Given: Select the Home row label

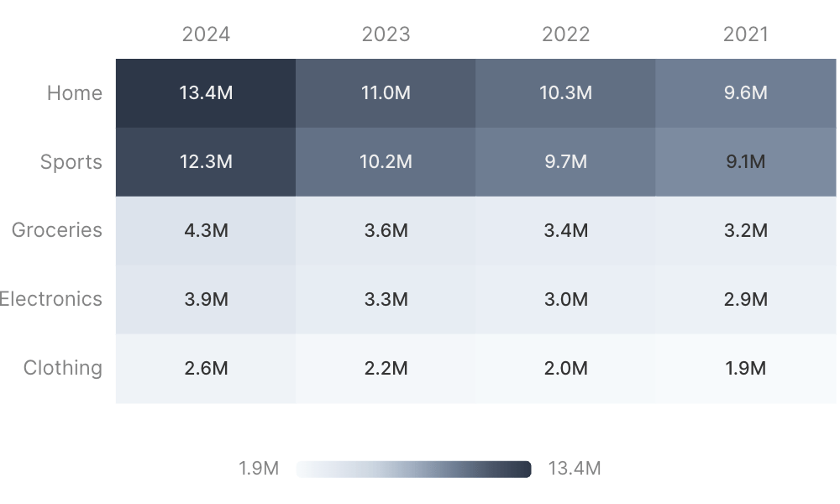Looking at the screenshot, I should tap(75, 92).
